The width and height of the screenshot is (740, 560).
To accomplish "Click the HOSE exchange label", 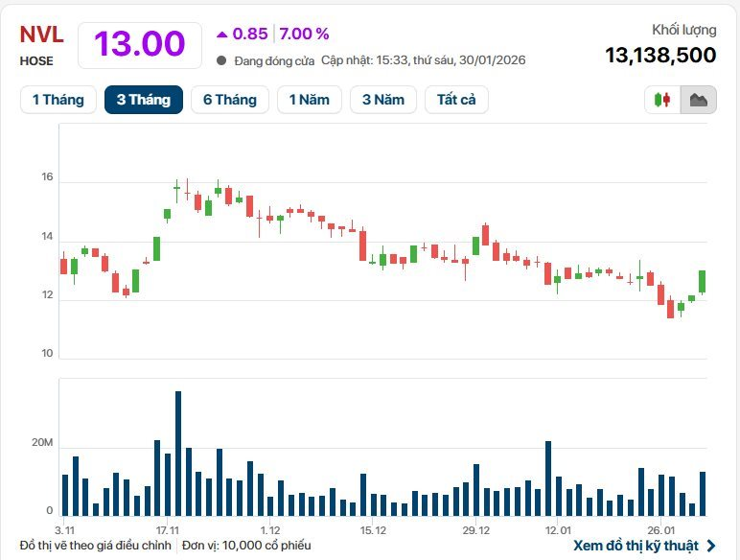I will (x=36, y=60).
